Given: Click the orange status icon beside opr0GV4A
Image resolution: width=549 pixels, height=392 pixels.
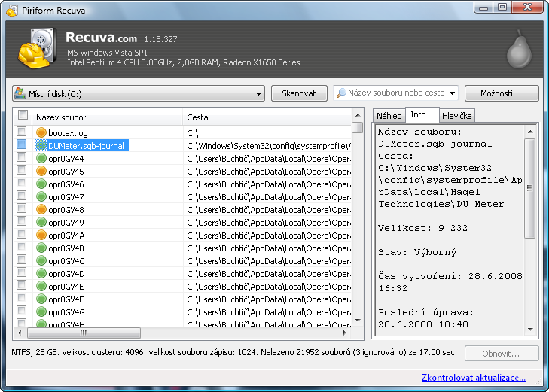Looking at the screenshot, I should pos(41,235).
